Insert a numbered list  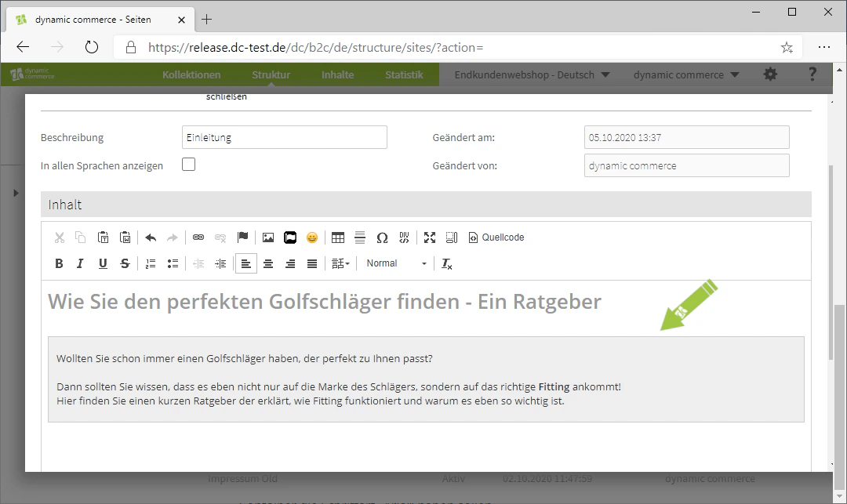tap(151, 263)
